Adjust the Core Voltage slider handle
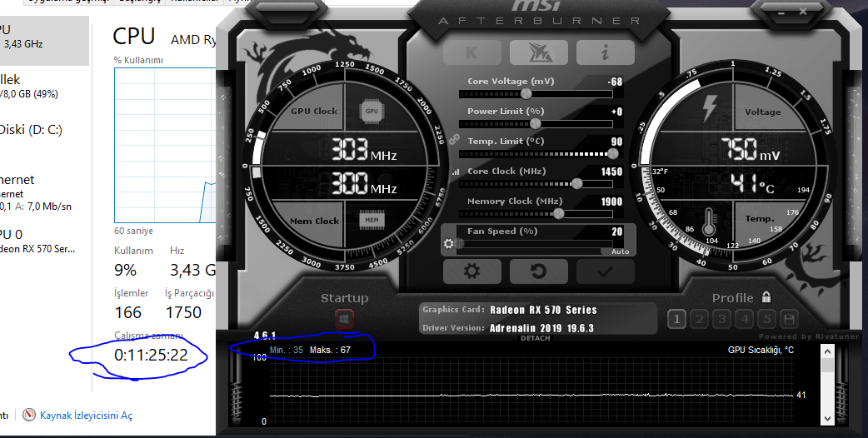The image size is (868, 438). [526, 93]
